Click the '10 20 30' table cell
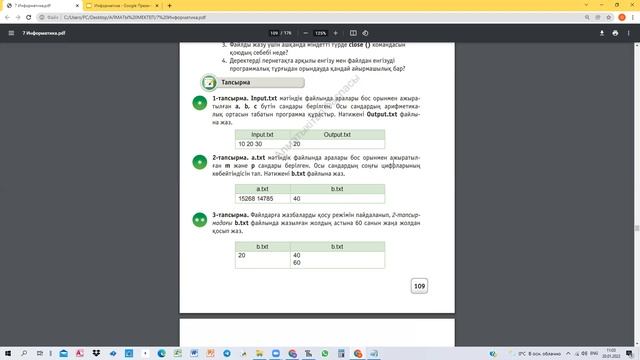Image resolution: width=640 pixels, height=360 pixels. tap(262, 144)
